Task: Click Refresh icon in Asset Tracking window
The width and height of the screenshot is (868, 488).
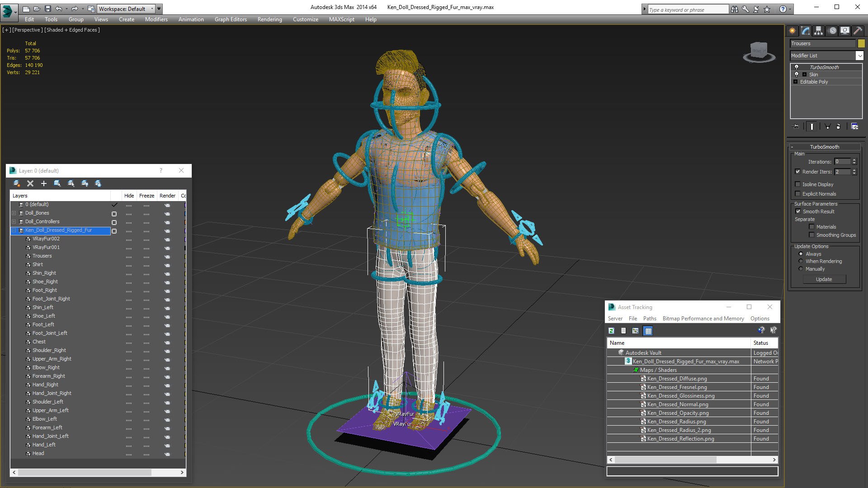Action: pyautogui.click(x=611, y=331)
